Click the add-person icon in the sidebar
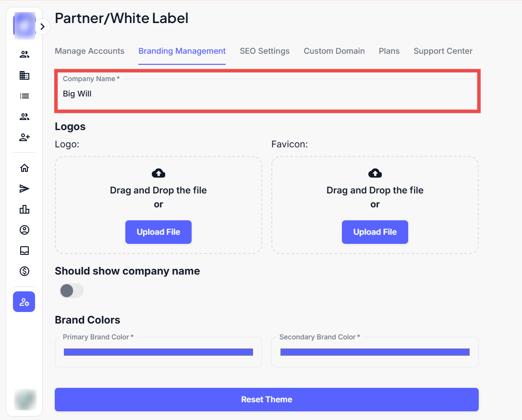This screenshot has width=522, height=420. pyautogui.click(x=24, y=137)
